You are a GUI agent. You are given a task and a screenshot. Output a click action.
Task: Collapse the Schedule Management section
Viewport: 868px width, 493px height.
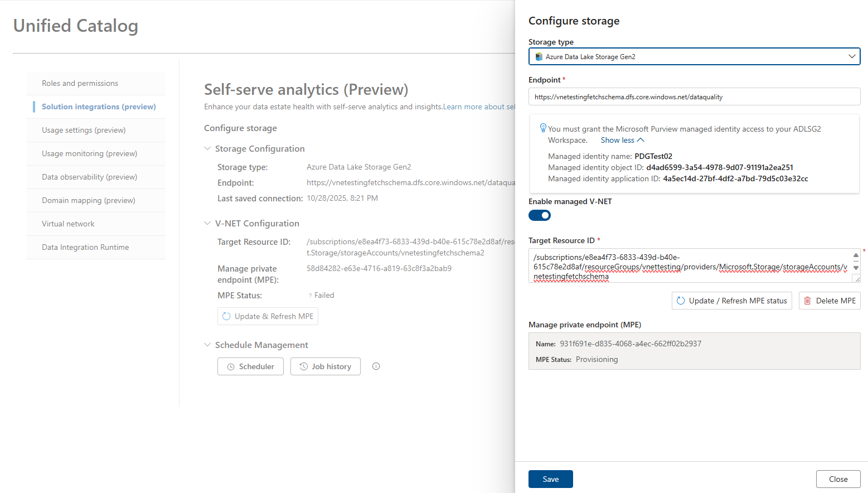(x=207, y=345)
